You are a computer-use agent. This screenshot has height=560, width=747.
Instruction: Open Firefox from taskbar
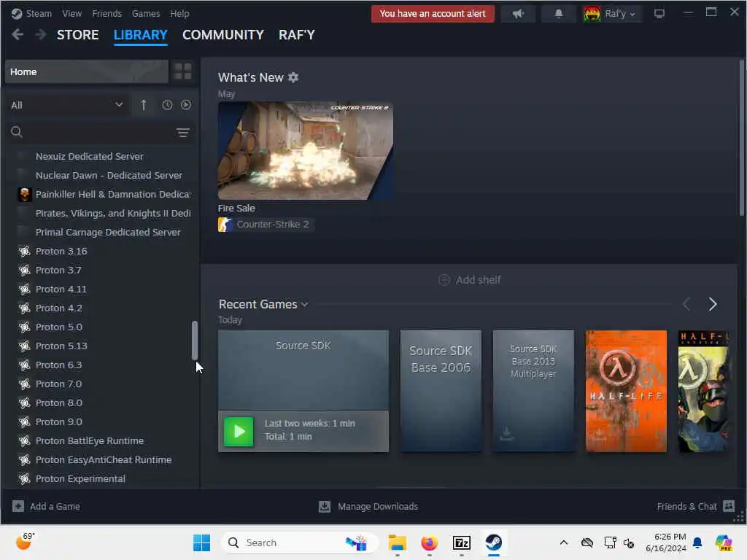(x=429, y=542)
